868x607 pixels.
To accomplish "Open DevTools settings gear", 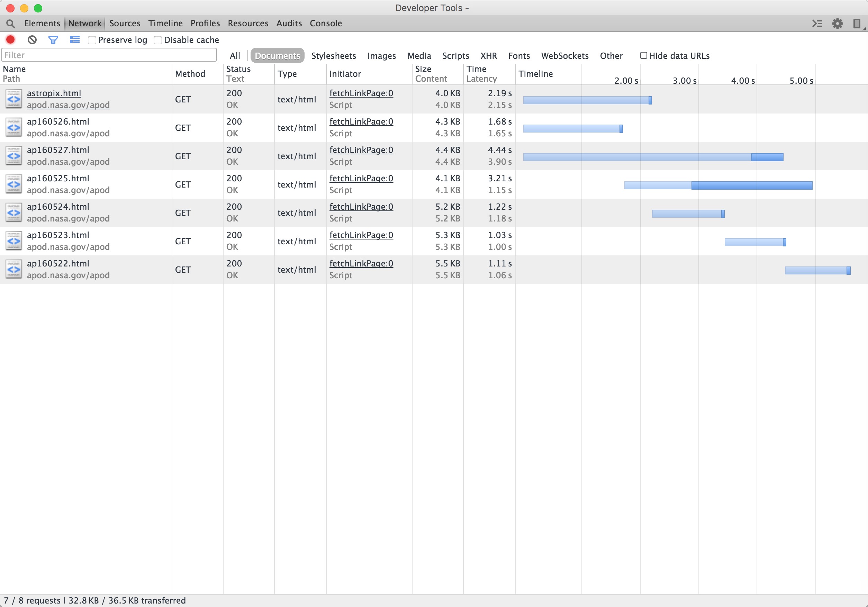I will click(x=838, y=24).
